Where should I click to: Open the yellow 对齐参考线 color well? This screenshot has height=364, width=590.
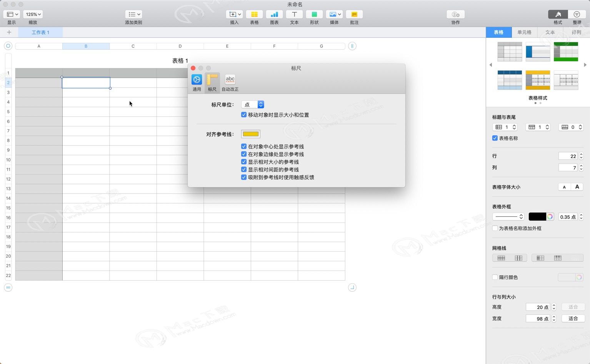[x=251, y=134]
